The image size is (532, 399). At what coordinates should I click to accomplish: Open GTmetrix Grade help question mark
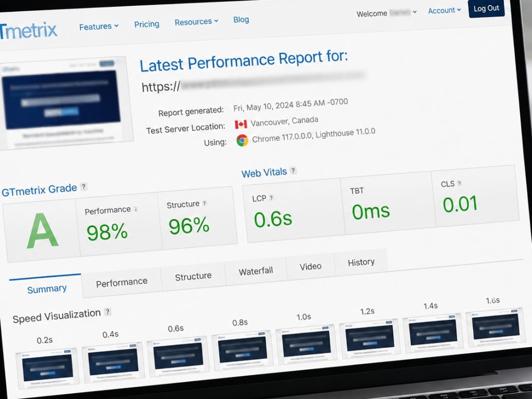[x=84, y=187]
